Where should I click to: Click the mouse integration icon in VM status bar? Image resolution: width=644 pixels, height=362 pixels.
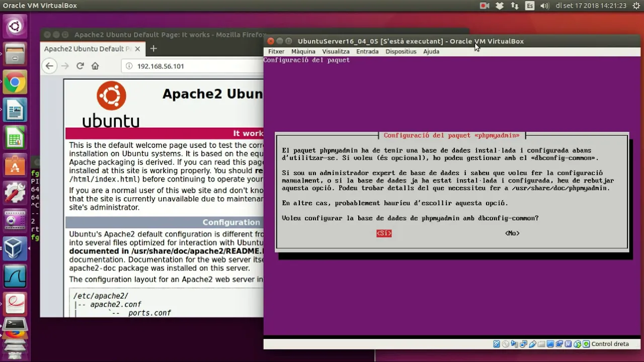(x=577, y=344)
